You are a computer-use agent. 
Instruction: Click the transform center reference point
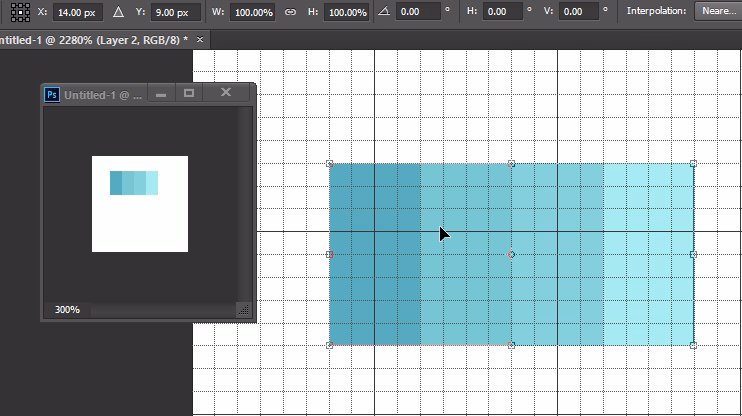512,255
